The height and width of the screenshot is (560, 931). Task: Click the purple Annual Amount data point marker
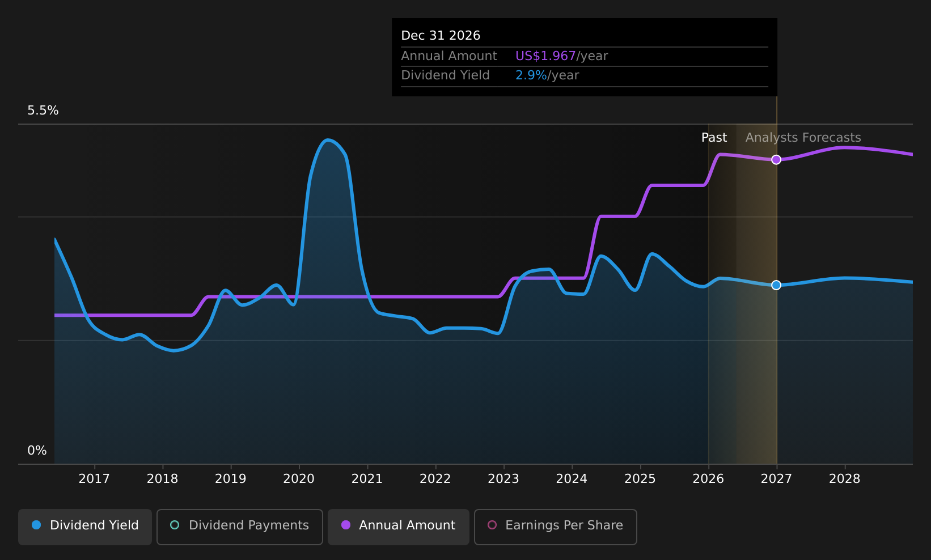point(776,160)
